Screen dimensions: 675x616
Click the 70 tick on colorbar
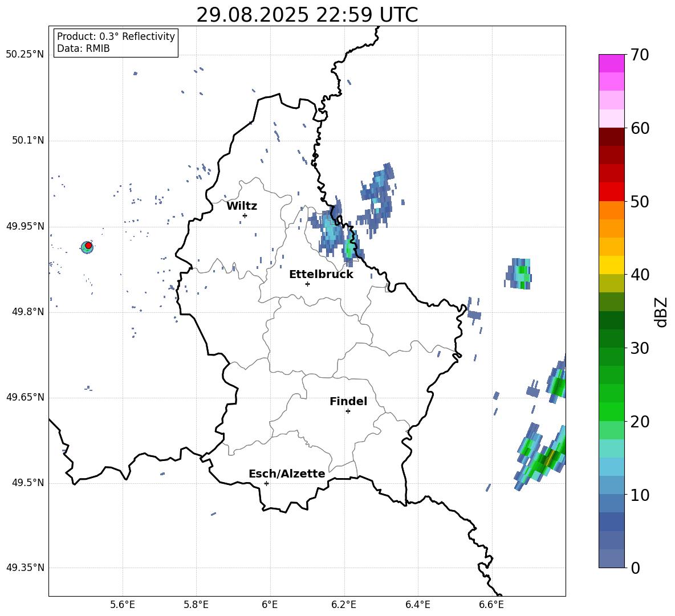[x=640, y=55]
